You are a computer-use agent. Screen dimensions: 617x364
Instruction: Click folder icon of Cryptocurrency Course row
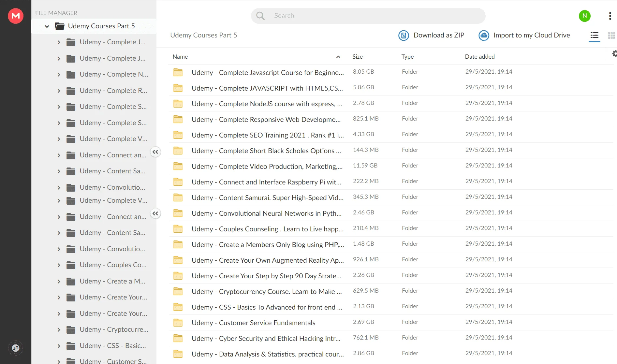click(x=178, y=291)
